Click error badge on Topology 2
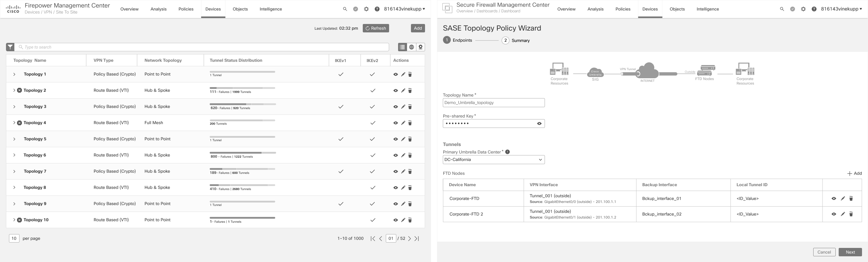The width and height of the screenshot is (868, 262). click(x=19, y=90)
